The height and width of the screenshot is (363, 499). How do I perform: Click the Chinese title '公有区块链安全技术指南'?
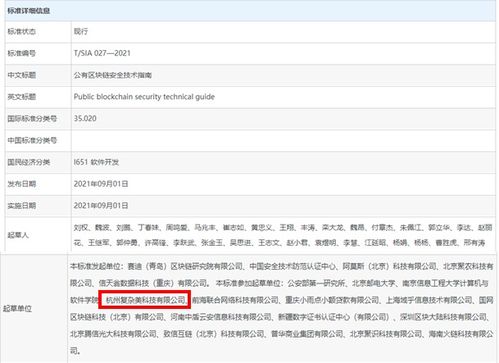click(113, 75)
